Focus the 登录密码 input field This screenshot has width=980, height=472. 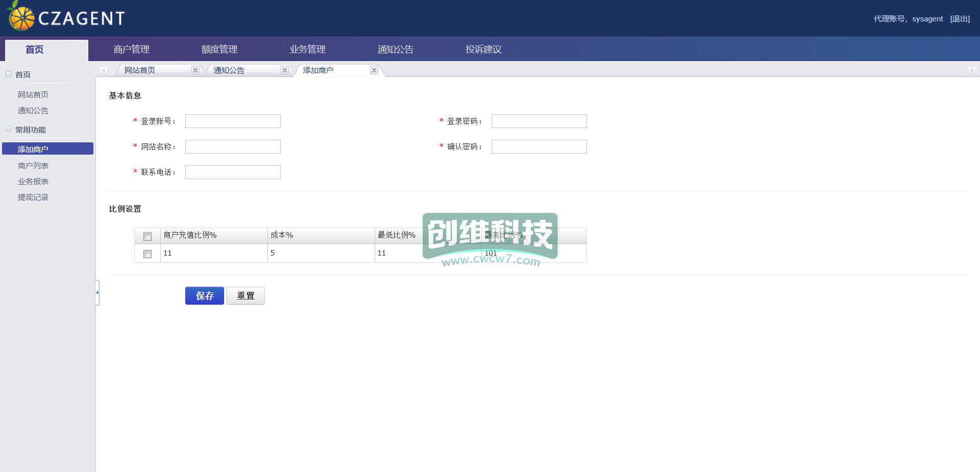pyautogui.click(x=539, y=121)
